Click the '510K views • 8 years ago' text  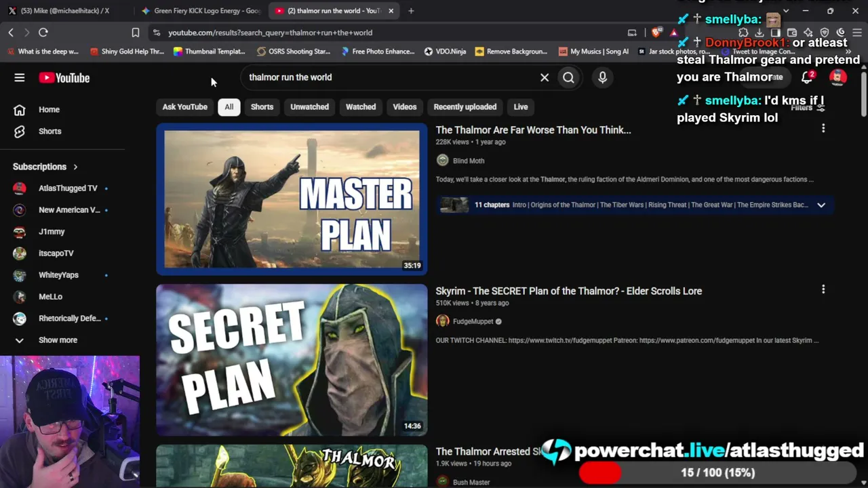click(x=472, y=303)
